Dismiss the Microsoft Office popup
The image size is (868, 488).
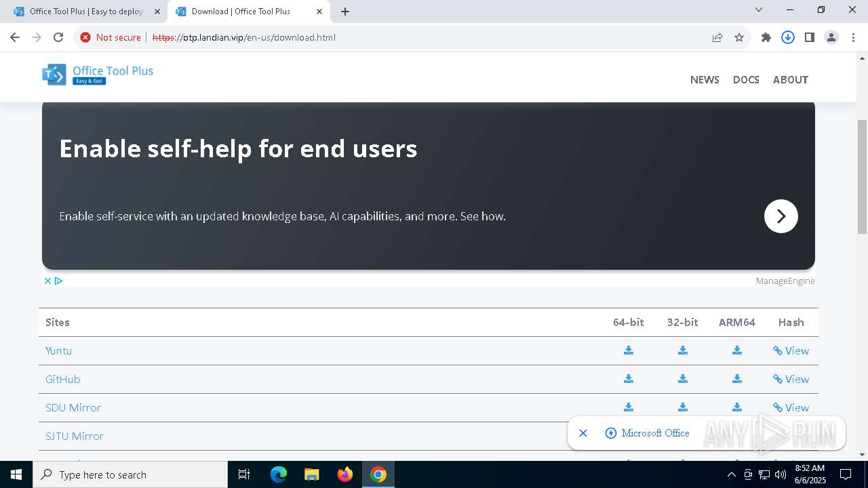(x=583, y=433)
